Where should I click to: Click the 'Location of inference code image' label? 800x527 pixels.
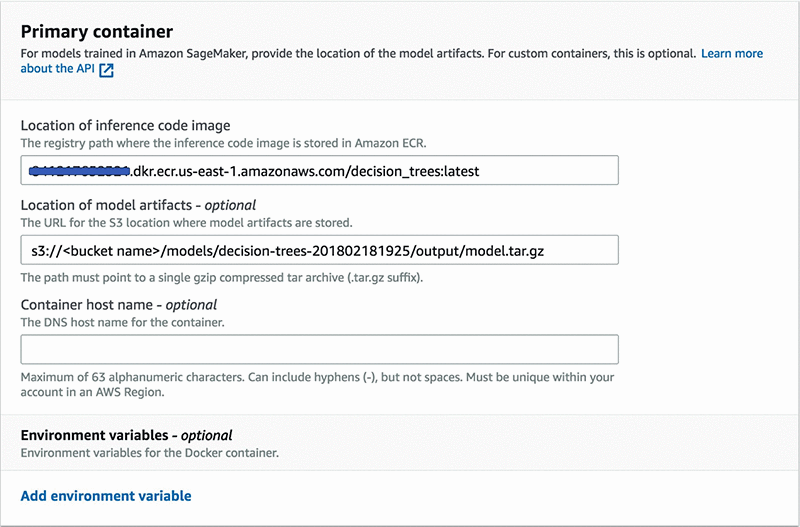[125, 125]
